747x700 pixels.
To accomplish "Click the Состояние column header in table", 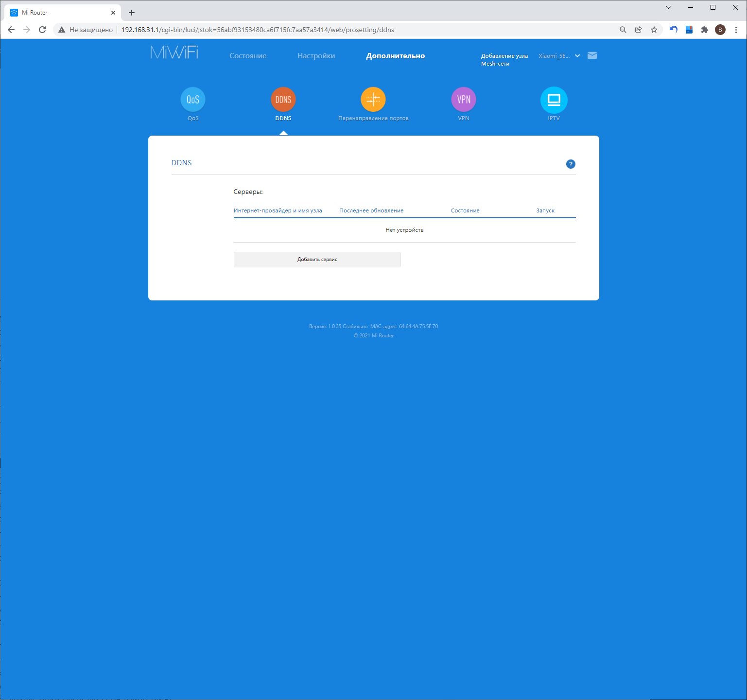I will pos(465,210).
